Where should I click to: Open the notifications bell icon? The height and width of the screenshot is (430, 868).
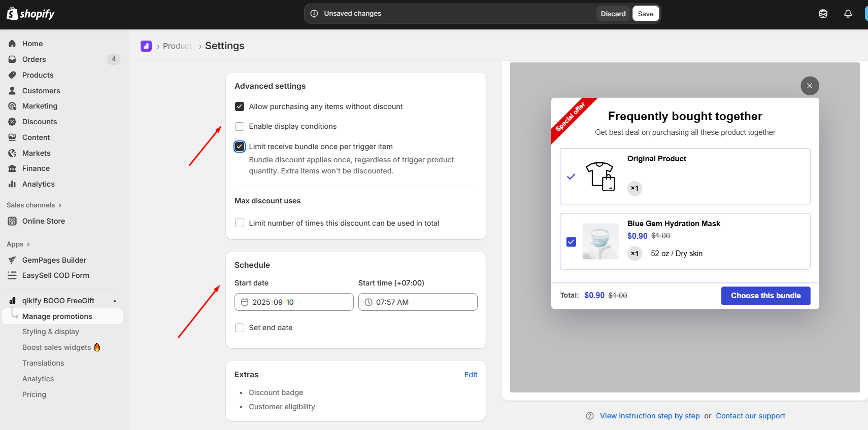coord(848,14)
